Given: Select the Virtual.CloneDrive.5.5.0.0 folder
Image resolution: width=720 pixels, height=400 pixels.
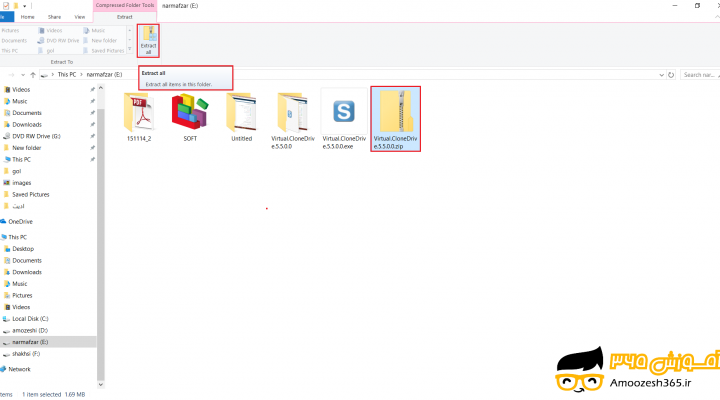Looking at the screenshot, I should coord(292,121).
